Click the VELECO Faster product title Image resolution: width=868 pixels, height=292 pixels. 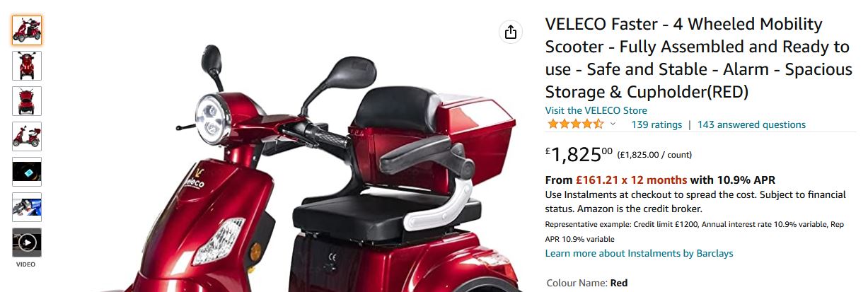pos(698,58)
